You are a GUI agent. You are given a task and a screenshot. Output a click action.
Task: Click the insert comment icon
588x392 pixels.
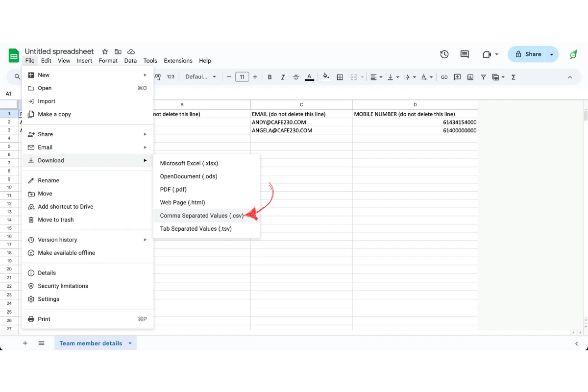[457, 77]
